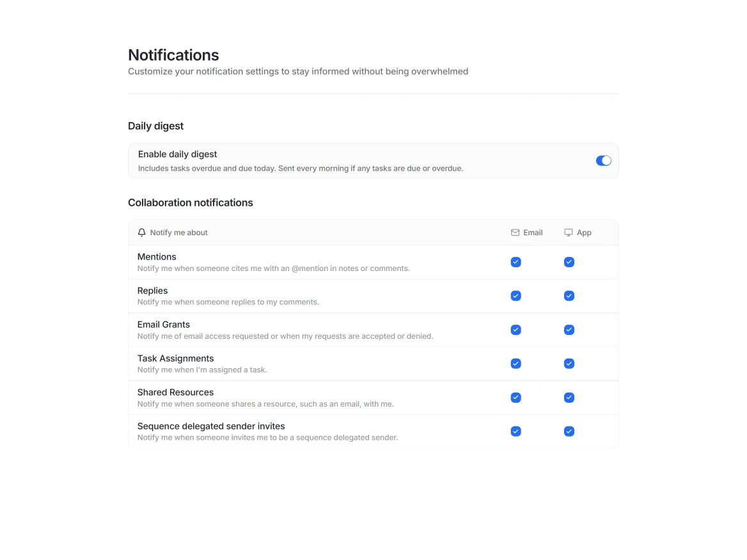Screen dimensions: 747x560
Task: Uncheck App for Task Assignments
Action: [569, 364]
